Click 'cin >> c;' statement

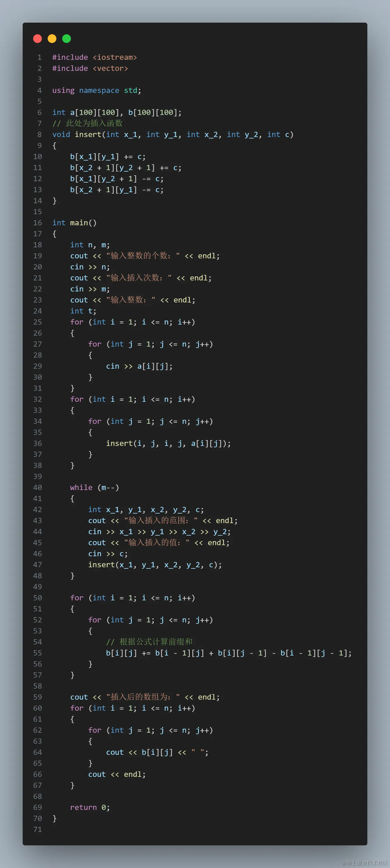pyautogui.click(x=108, y=554)
